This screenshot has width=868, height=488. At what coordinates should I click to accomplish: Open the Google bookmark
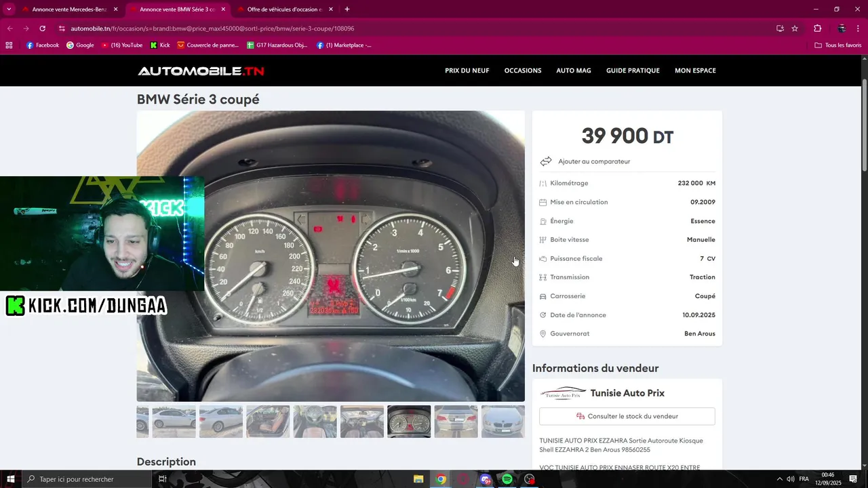(x=80, y=45)
